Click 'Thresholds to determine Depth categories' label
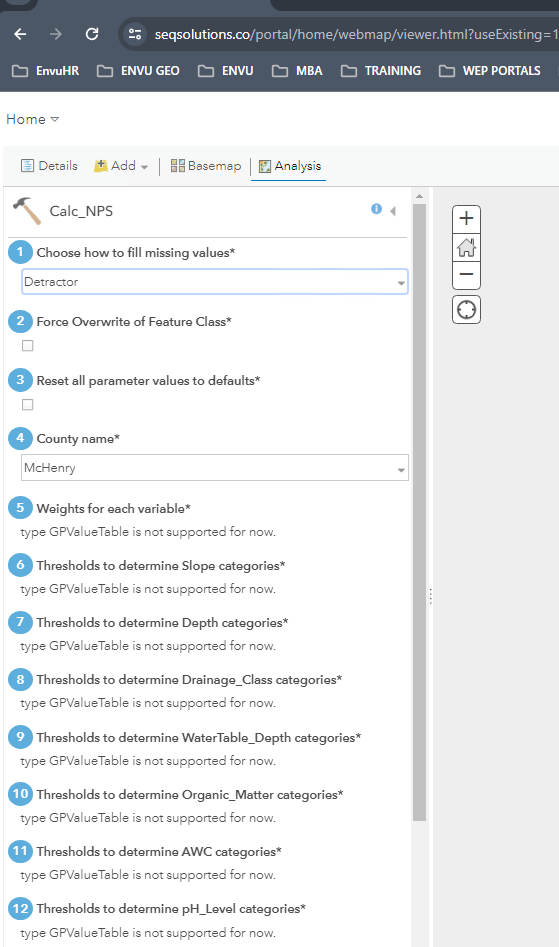The width and height of the screenshot is (559, 947). click(162, 623)
